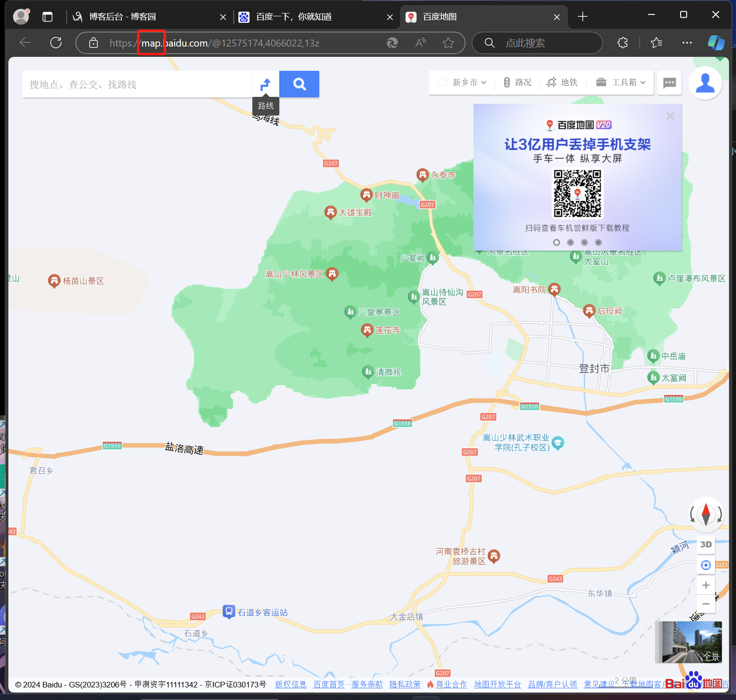This screenshot has width=736, height=700.
Task: Open a new browser tab
Action: 582,17
